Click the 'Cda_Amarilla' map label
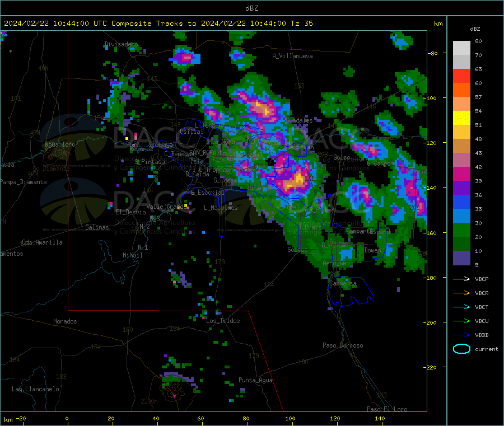The height and width of the screenshot is (426, 504). coord(42,242)
